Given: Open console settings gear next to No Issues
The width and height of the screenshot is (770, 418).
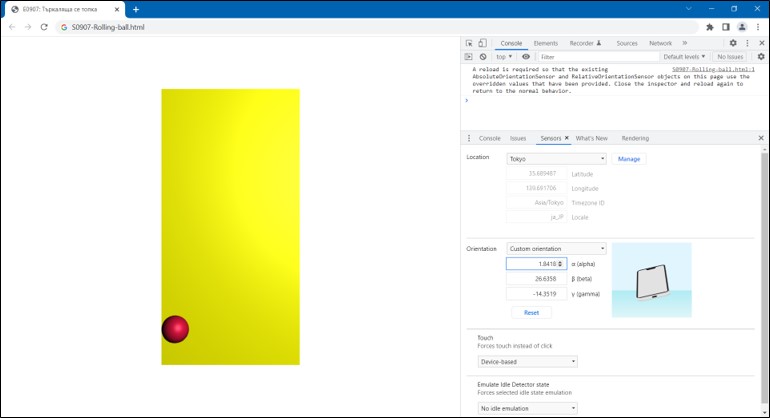Looking at the screenshot, I should click(x=759, y=57).
